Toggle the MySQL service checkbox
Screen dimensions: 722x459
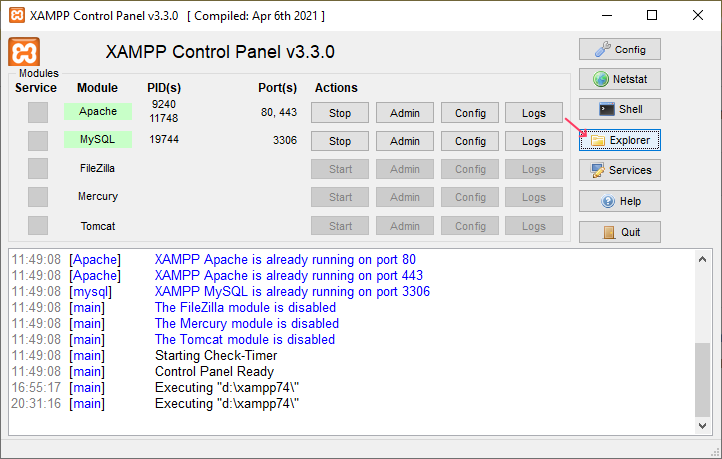[x=38, y=140]
